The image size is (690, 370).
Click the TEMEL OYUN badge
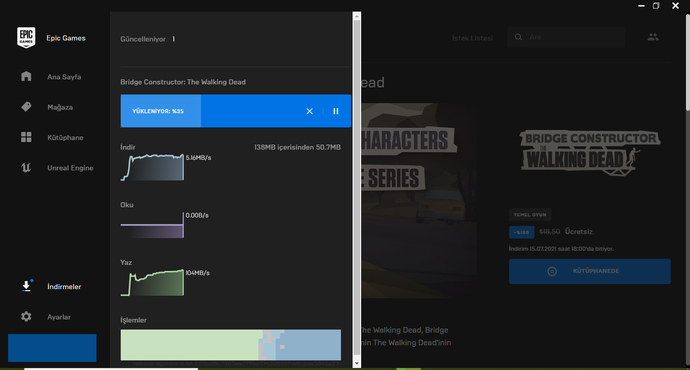coord(530,215)
